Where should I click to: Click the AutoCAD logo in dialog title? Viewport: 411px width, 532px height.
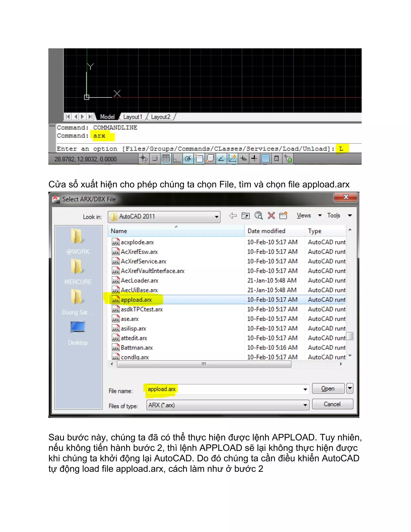56,199
